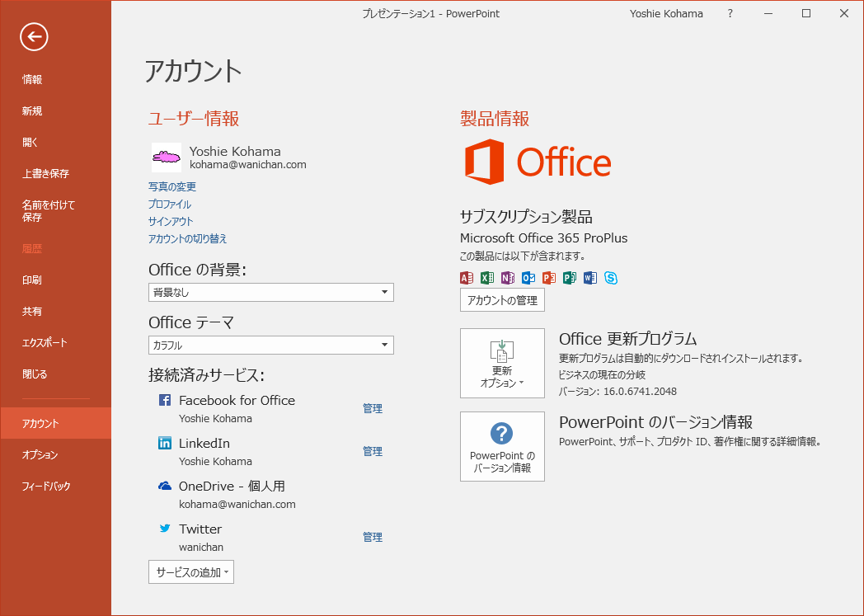The width and height of the screenshot is (864, 616).
Task: Open オプション in the sidebar
Action: tap(40, 454)
